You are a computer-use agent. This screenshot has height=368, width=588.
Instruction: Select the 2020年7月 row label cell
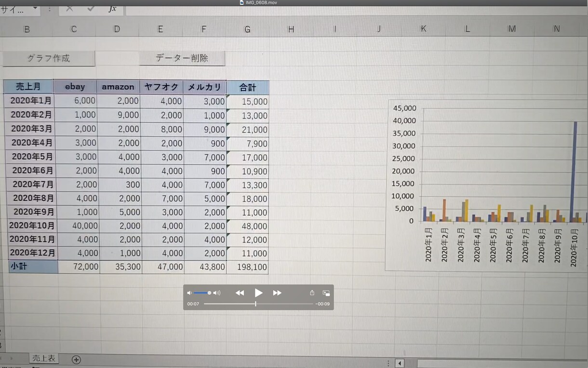pyautogui.click(x=32, y=184)
